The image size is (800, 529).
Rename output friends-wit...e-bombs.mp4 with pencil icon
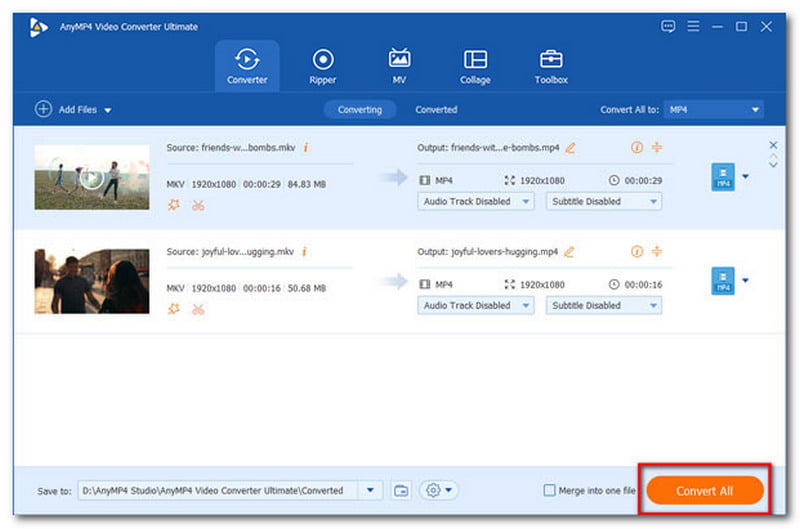tap(571, 148)
